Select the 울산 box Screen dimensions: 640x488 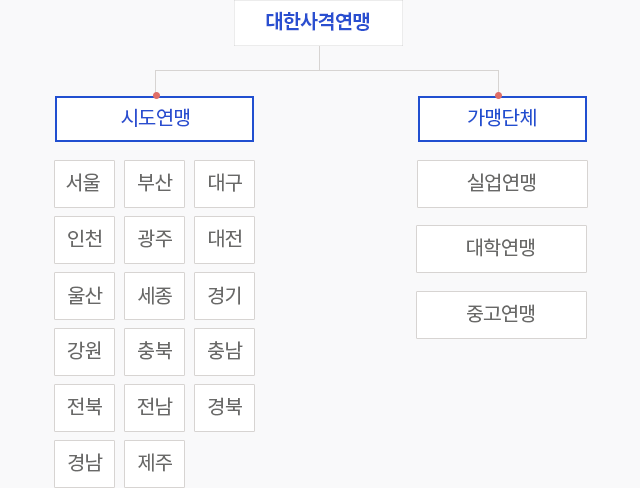tap(84, 296)
